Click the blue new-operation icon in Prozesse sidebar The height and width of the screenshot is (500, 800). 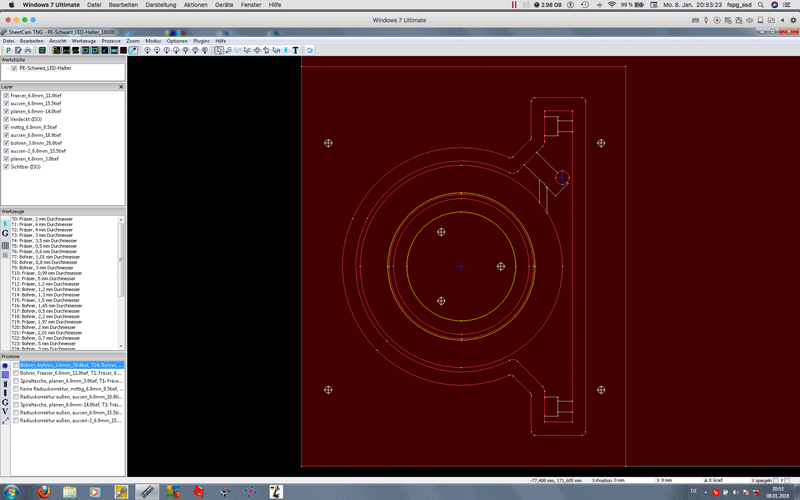pos(5,366)
